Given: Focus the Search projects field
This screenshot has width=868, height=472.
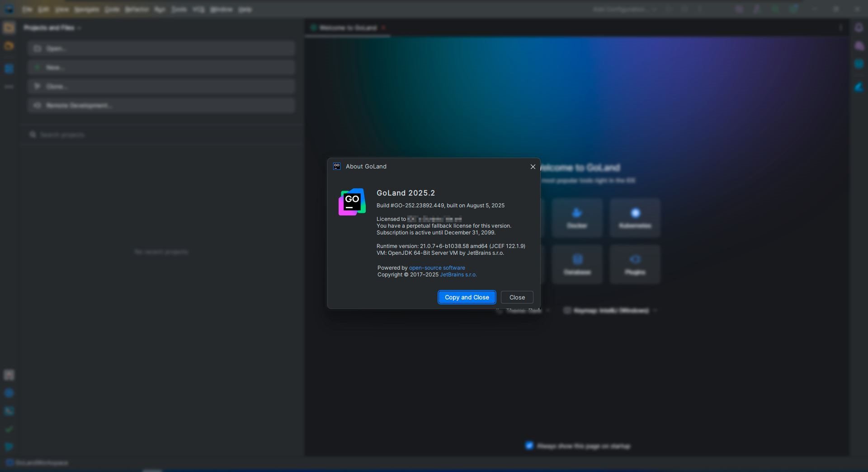Looking at the screenshot, I should [161, 135].
